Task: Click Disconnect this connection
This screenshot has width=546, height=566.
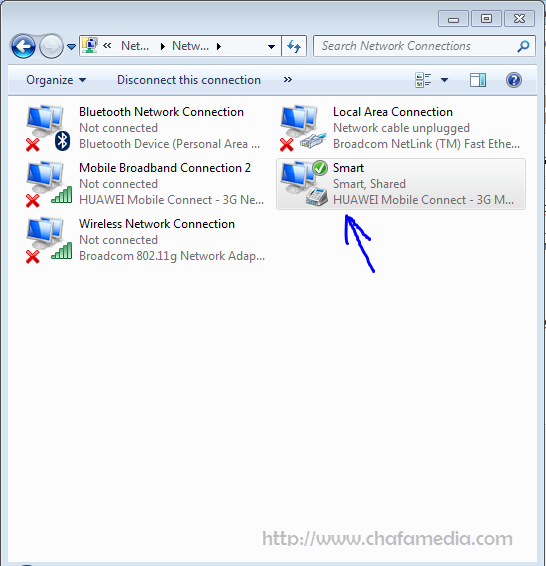Action: click(189, 80)
